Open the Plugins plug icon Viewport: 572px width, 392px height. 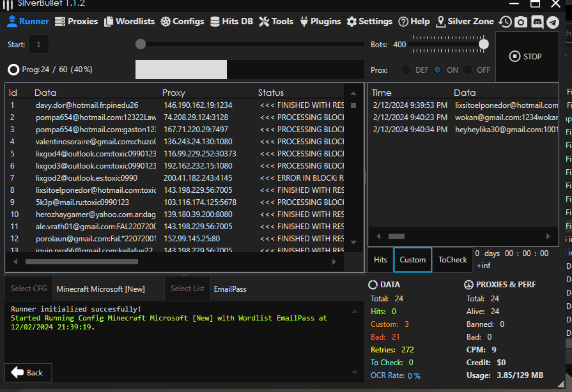pyautogui.click(x=303, y=22)
